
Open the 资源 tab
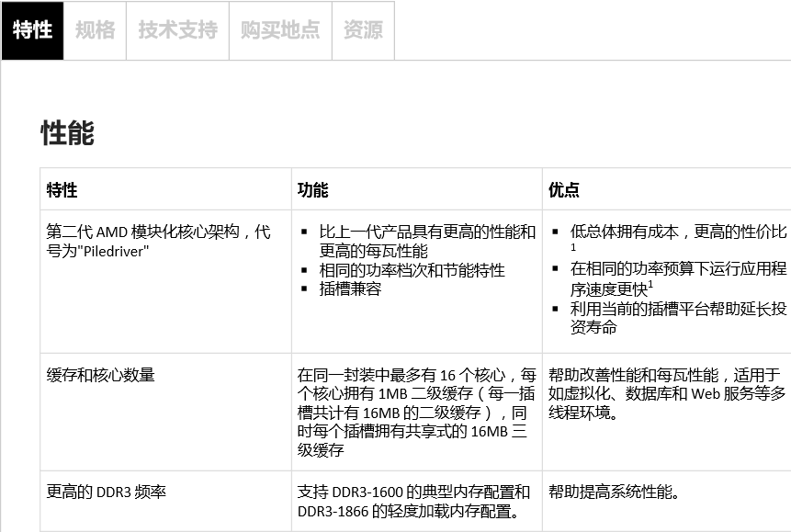[362, 30]
